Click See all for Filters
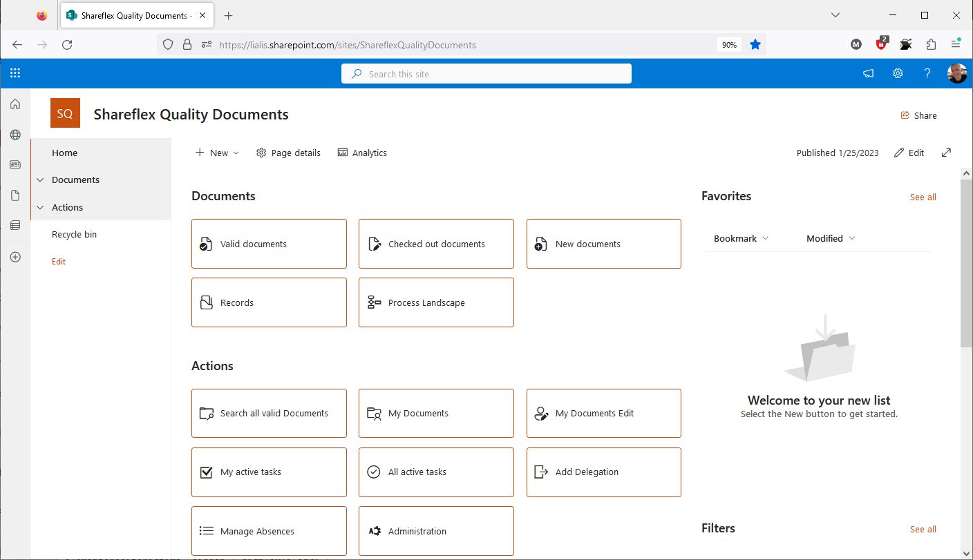The width and height of the screenshot is (973, 560). 923,529
